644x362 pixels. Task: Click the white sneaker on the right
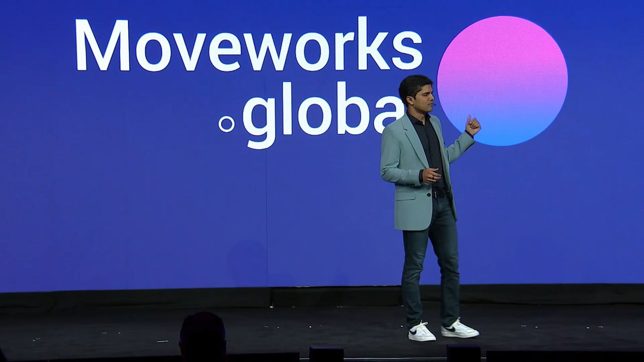[459, 329]
